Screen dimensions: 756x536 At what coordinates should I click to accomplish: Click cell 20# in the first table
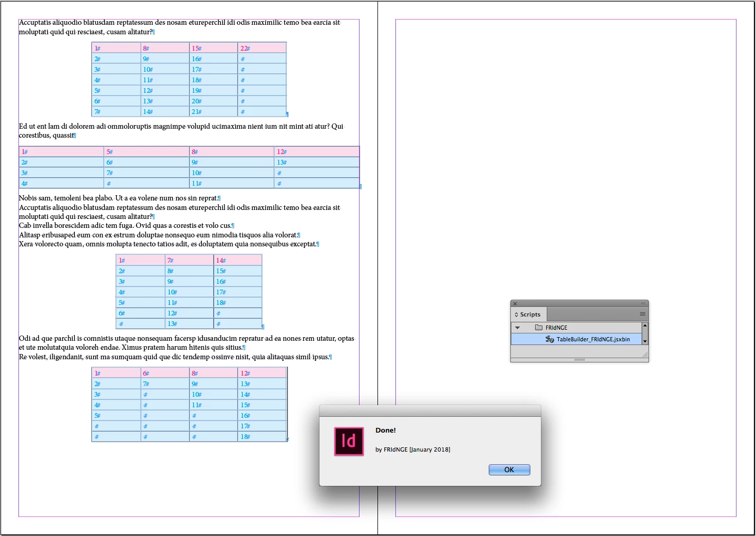(x=214, y=101)
